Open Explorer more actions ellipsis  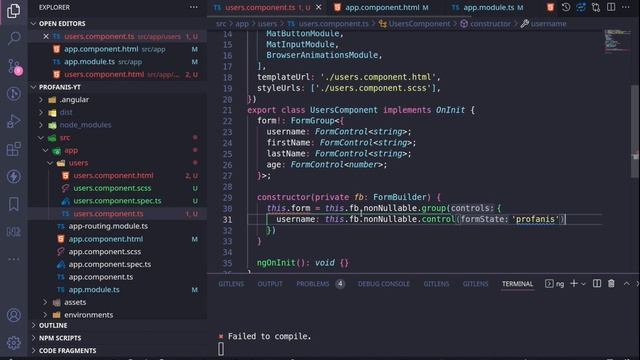click(193, 7)
